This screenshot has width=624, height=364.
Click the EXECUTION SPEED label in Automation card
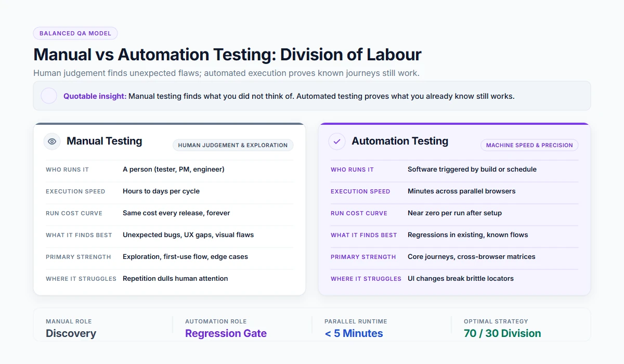[x=360, y=192]
